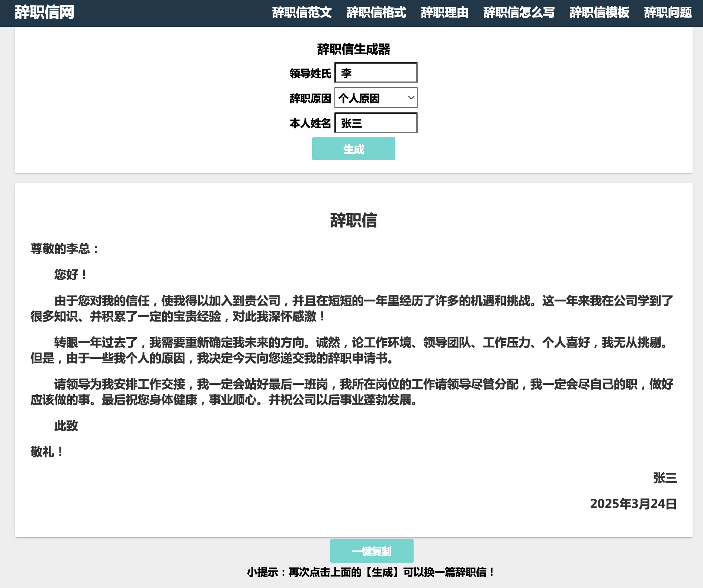The image size is (703, 588).
Task: Focus the 领导姓氏 input field
Action: coord(376,73)
